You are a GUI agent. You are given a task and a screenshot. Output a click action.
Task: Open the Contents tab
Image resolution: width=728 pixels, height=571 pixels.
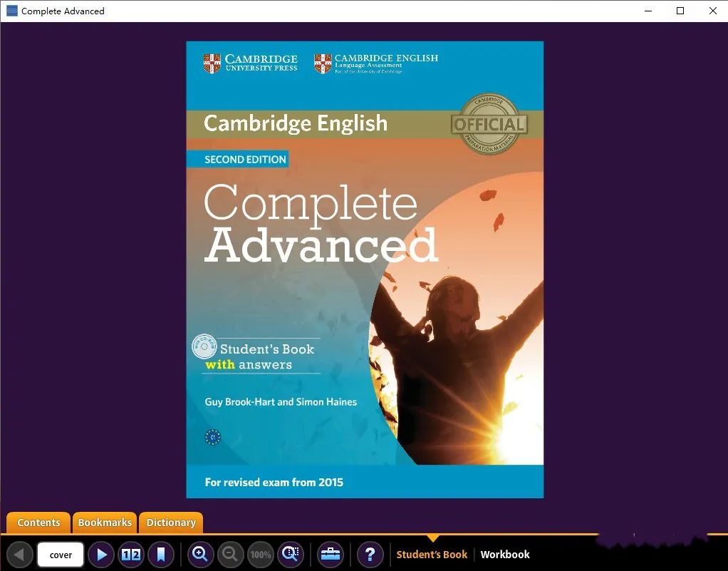coord(38,523)
